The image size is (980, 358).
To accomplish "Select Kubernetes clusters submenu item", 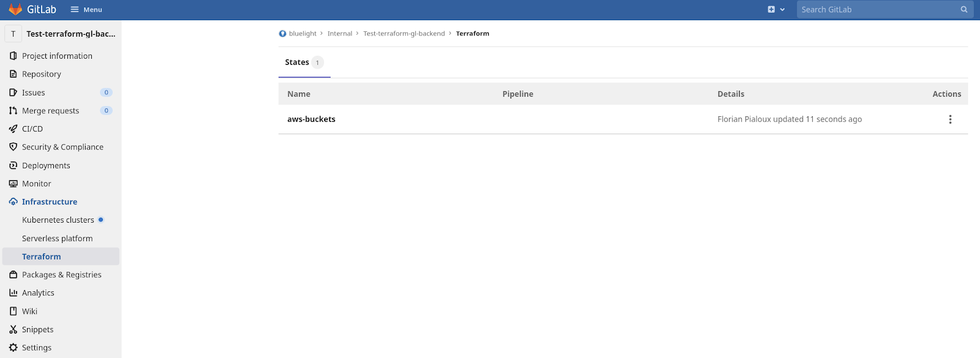I will 58,220.
